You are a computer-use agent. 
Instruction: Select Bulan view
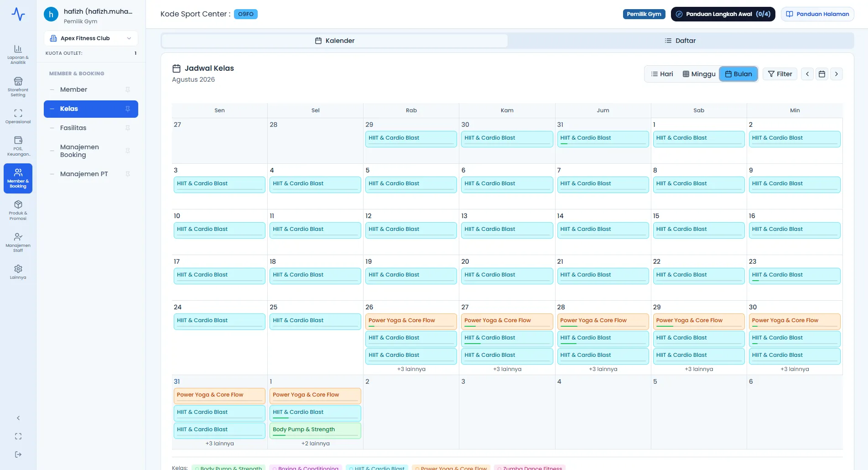coord(738,74)
